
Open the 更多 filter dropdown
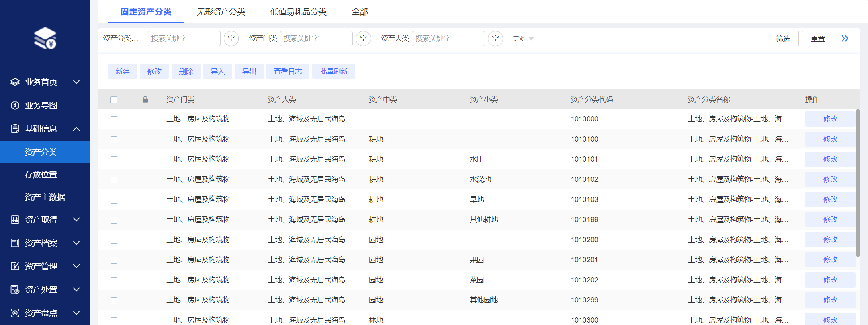tap(523, 39)
